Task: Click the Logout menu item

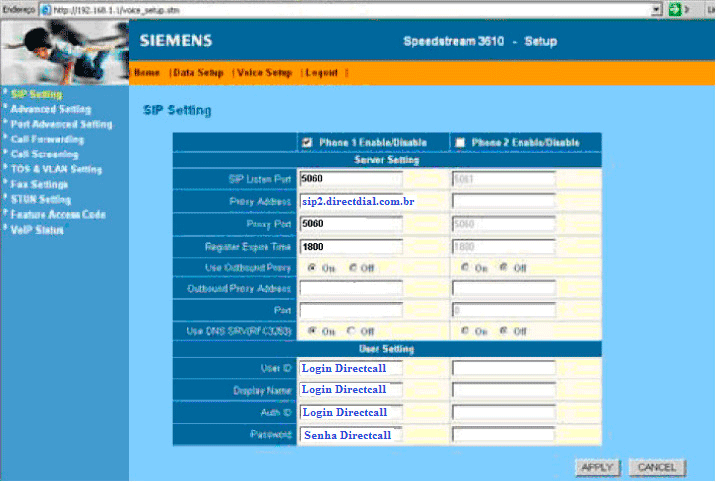Action: (322, 73)
